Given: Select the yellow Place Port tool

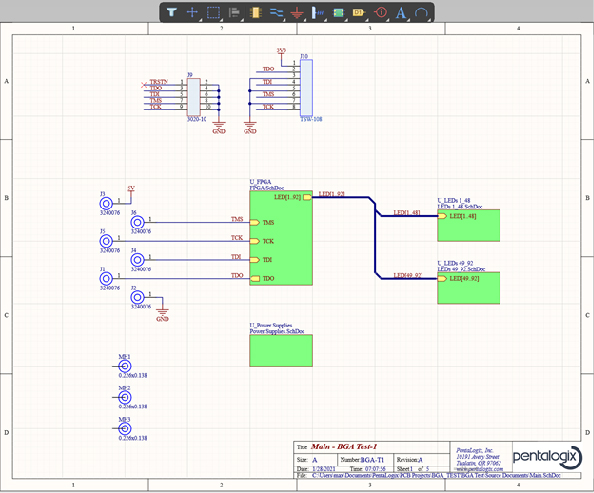Looking at the screenshot, I should point(358,13).
